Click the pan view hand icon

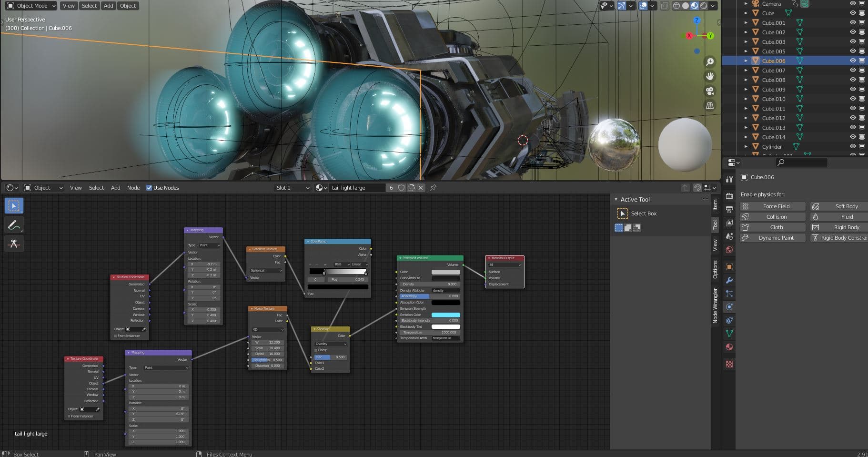710,76
